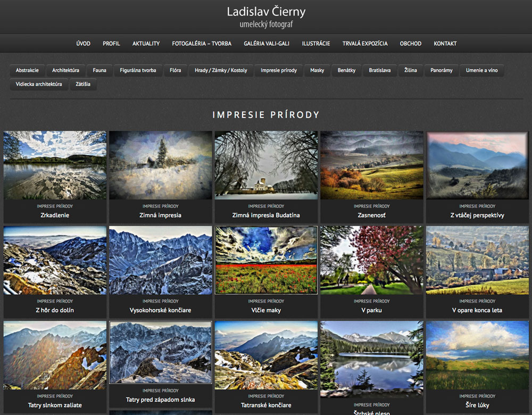View the Vysokohorské končiare mountain image

161,260
